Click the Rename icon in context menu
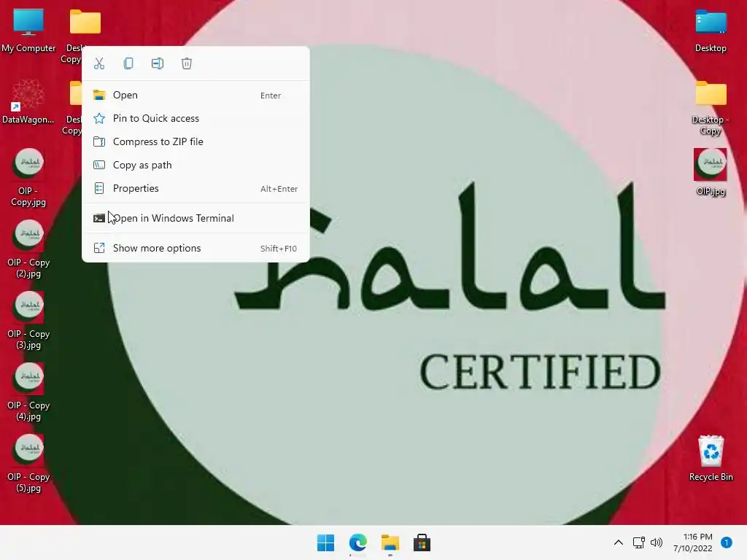 click(158, 63)
